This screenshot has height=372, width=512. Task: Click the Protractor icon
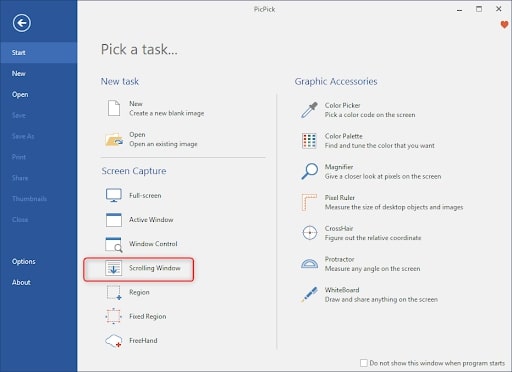pyautogui.click(x=310, y=264)
